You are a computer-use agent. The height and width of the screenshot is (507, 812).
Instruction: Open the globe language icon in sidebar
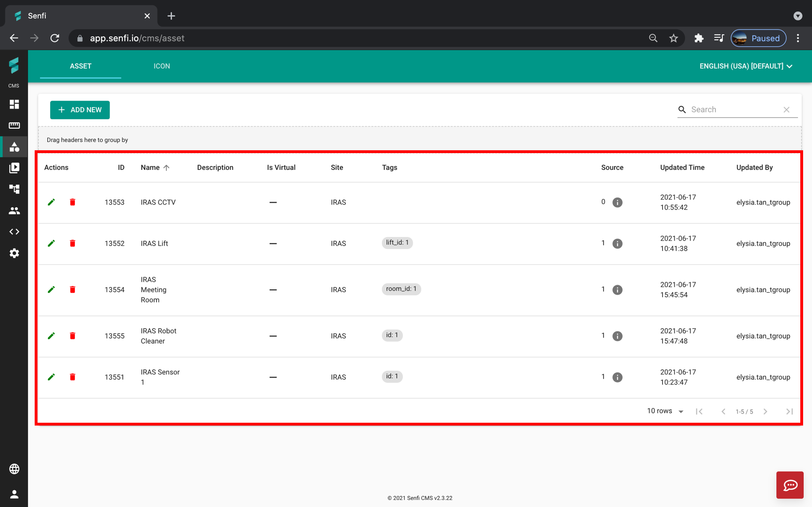(14, 469)
